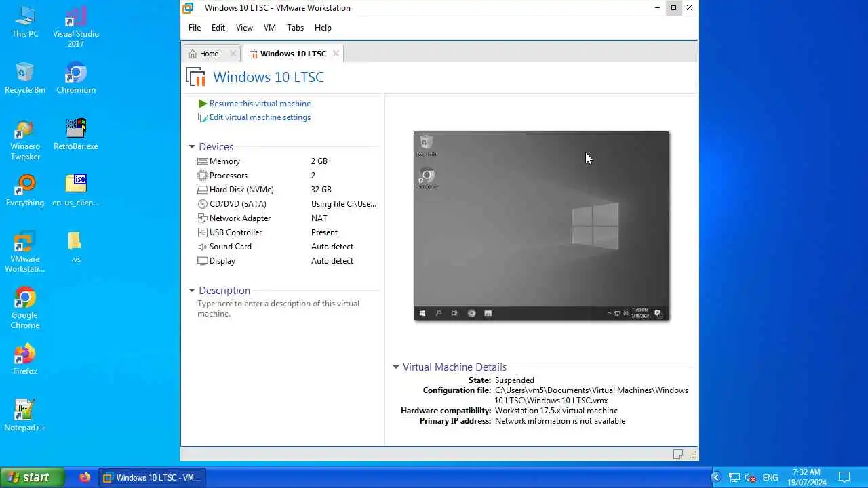This screenshot has height=488, width=868.
Task: Click the USB Controller value Present
Action: click(324, 232)
